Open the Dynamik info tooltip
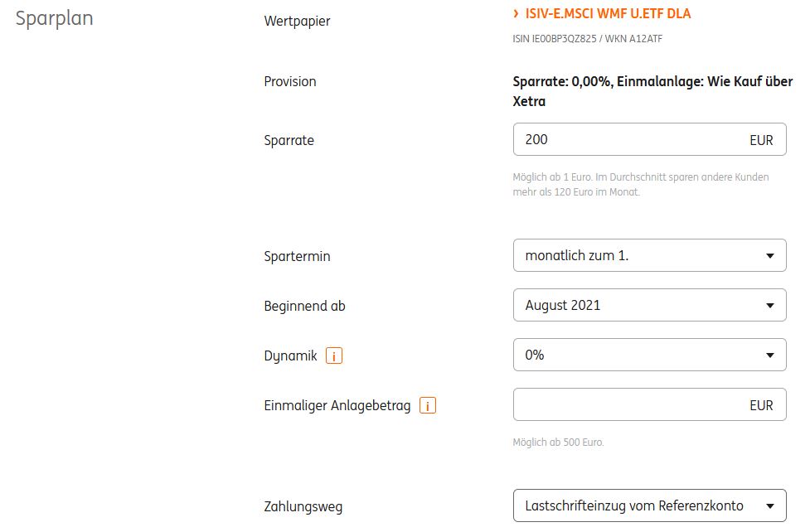 coord(335,356)
